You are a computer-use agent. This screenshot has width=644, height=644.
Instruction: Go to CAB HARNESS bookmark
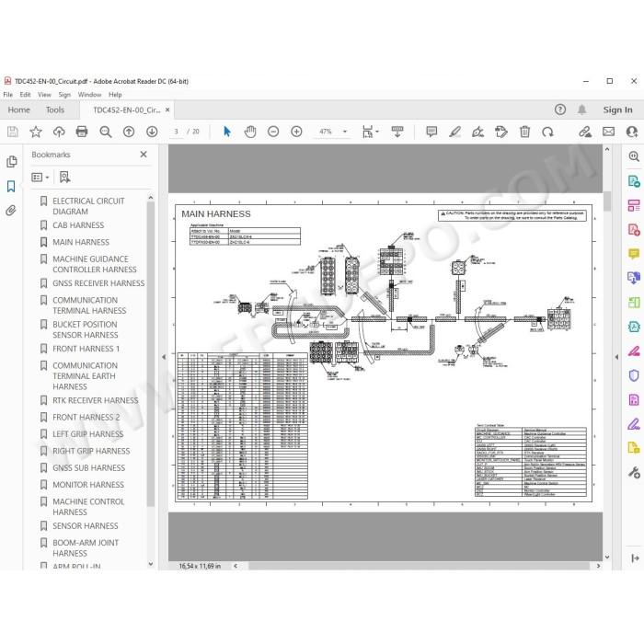78,225
